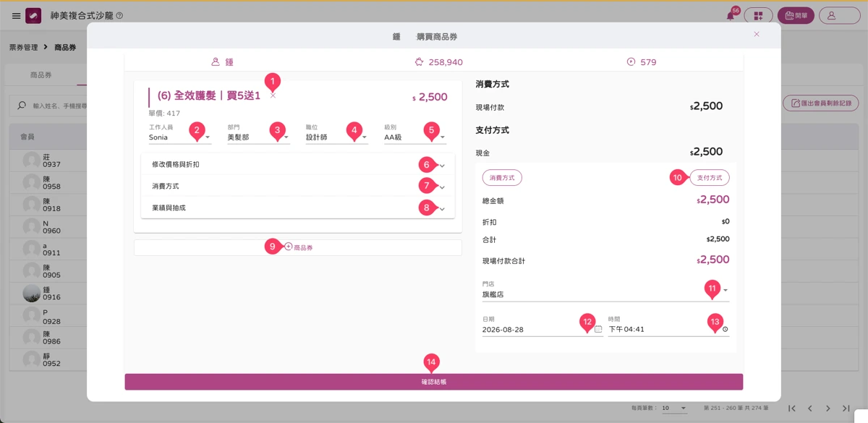Click the 支付方式 pill button
Viewport: 868px width, 423px height.
pyautogui.click(x=710, y=177)
